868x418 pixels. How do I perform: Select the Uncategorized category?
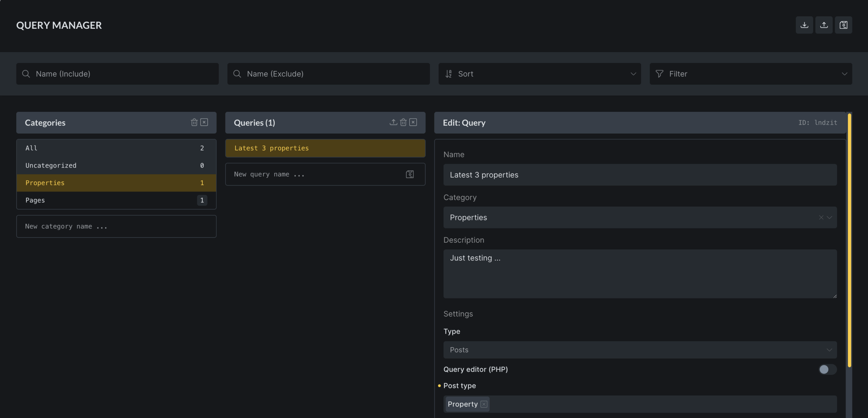pyautogui.click(x=116, y=165)
